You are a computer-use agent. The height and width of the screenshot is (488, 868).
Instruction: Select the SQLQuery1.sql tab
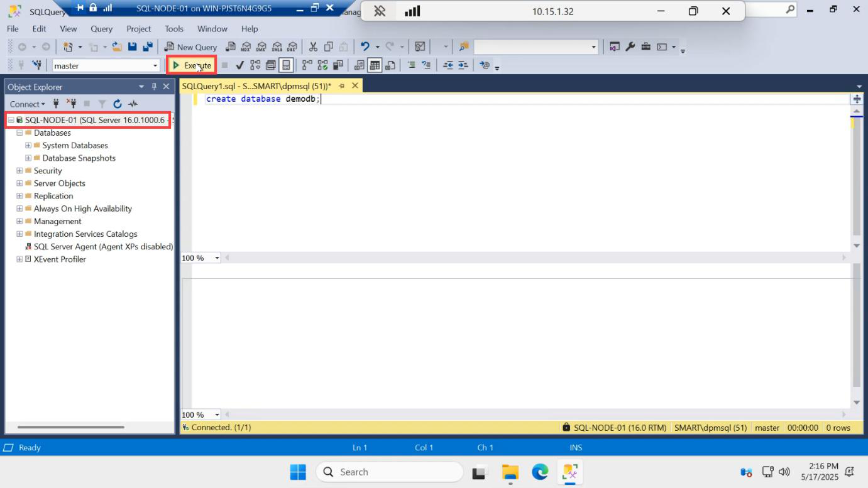pyautogui.click(x=256, y=86)
